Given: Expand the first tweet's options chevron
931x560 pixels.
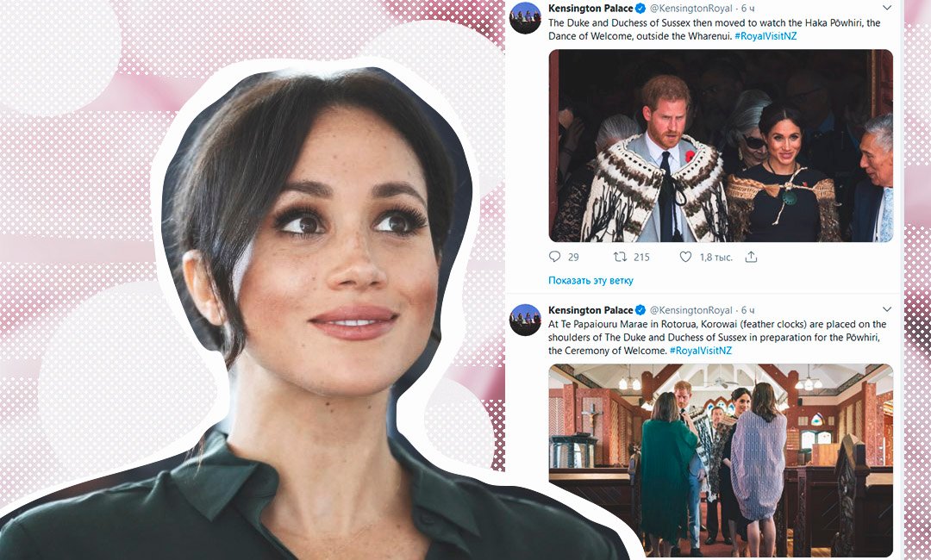Looking at the screenshot, I should point(887,8).
